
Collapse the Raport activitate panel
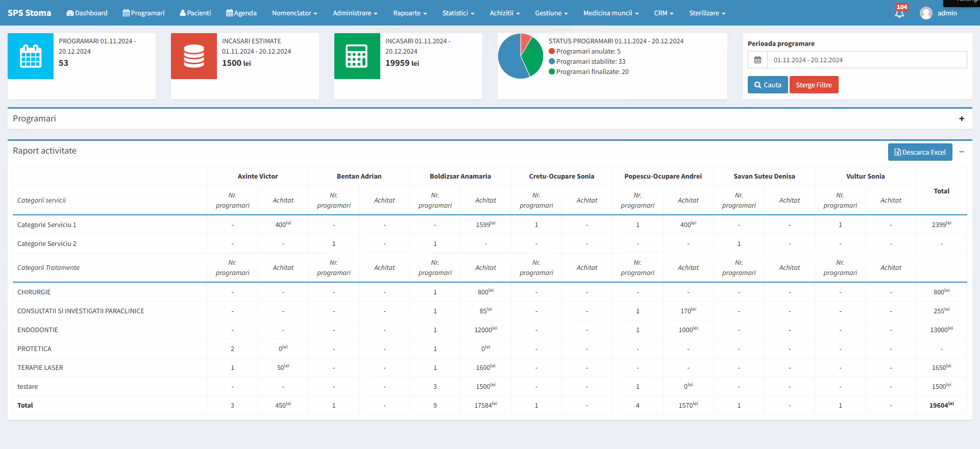tap(962, 152)
